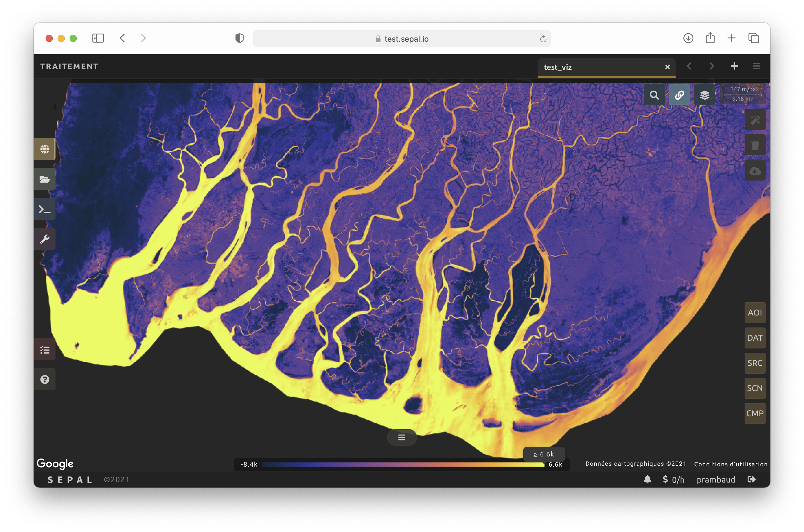Open the SCN scenes panel button
804x532 pixels.
pos(755,388)
